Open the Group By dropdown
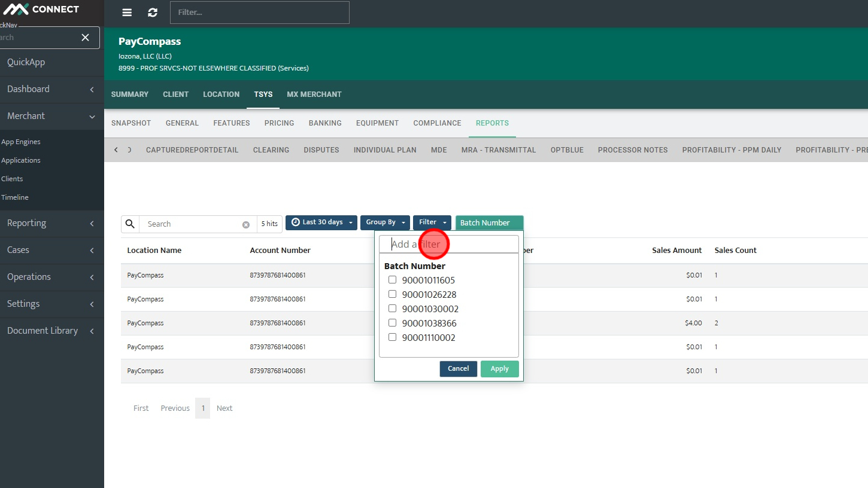This screenshot has height=488, width=868. 385,222
